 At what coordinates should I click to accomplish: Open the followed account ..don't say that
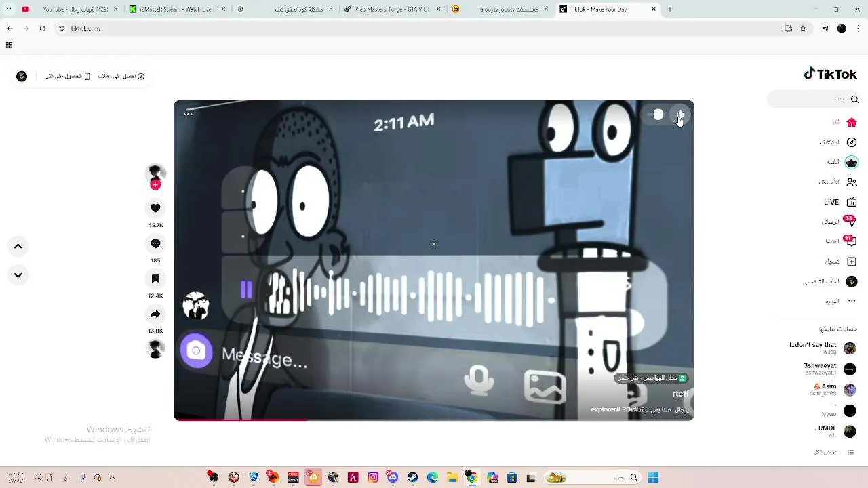[822, 348]
